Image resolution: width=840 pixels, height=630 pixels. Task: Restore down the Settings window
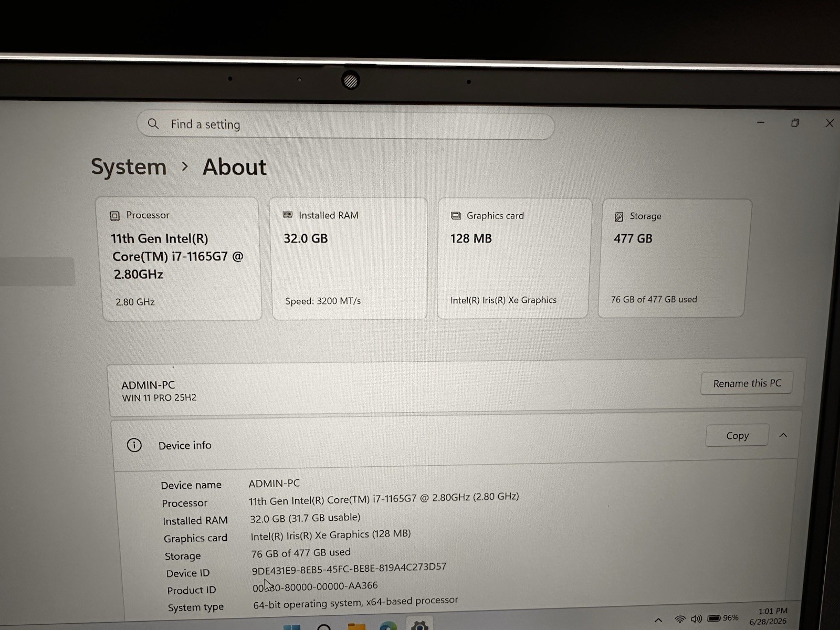(795, 123)
